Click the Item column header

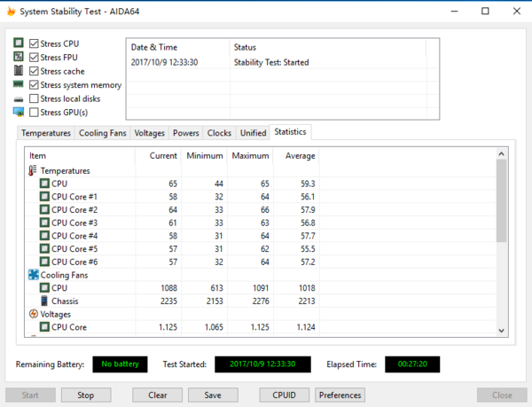[80, 156]
